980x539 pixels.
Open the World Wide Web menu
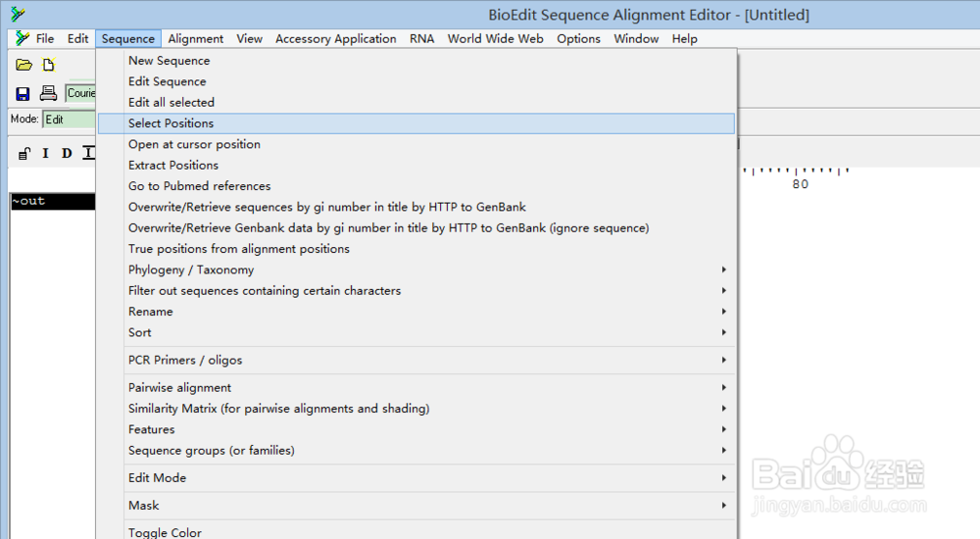tap(495, 39)
